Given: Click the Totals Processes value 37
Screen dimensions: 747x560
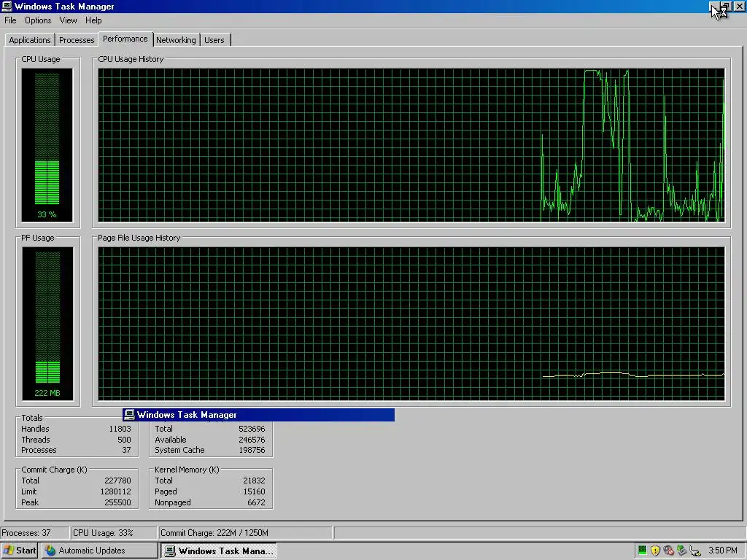Looking at the screenshot, I should point(126,451).
